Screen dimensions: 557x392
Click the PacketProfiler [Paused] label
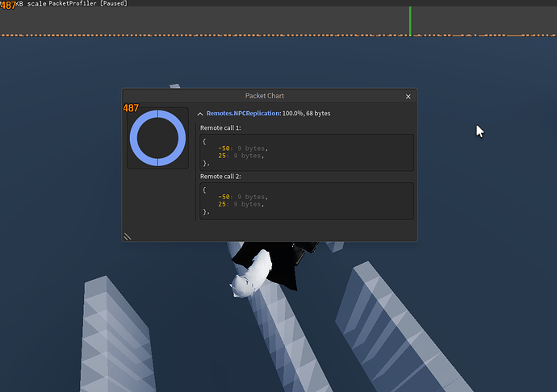coord(87,4)
